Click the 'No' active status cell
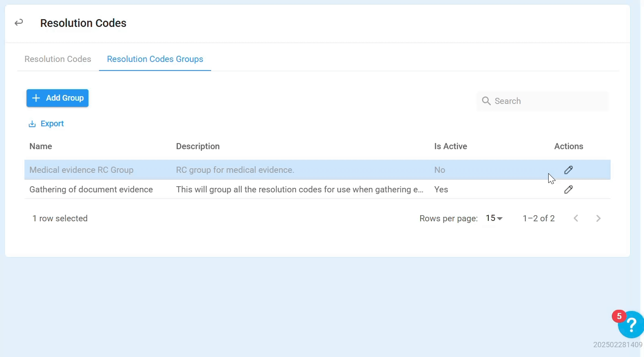 pos(439,170)
